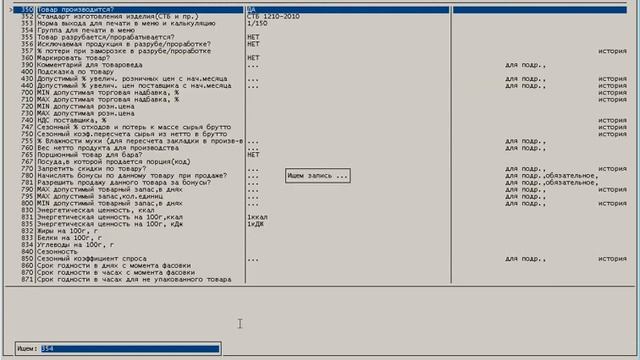The width and height of the screenshot is (640, 360).
Task: Select row 440 'Допустимый % увелич. цен поставщика'
Action: tap(320, 86)
